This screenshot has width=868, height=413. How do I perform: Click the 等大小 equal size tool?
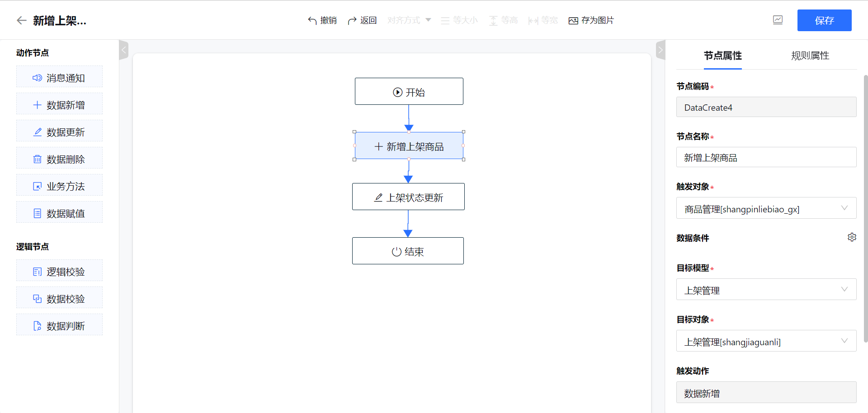click(x=459, y=20)
